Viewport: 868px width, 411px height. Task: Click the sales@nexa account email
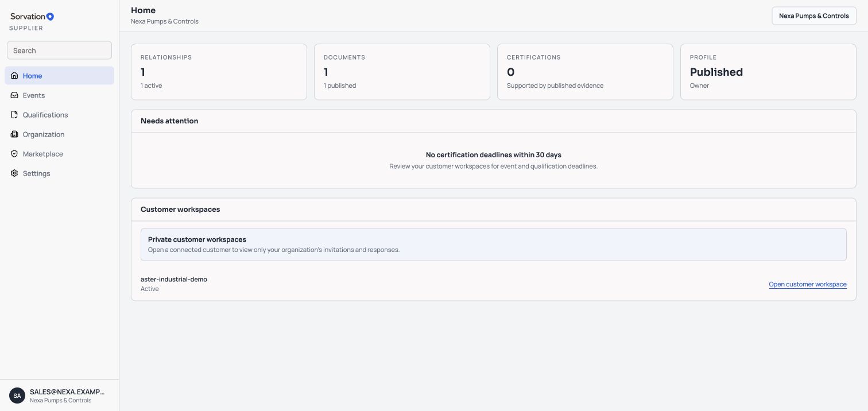67,391
